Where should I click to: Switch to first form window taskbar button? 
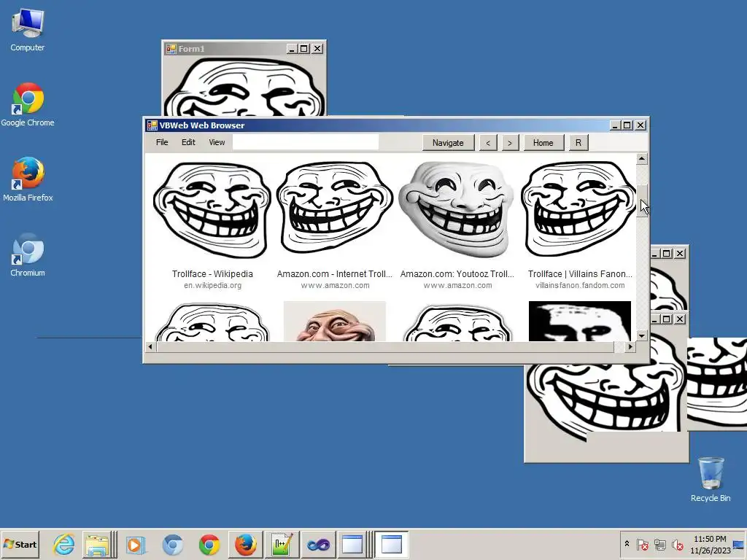click(353, 544)
